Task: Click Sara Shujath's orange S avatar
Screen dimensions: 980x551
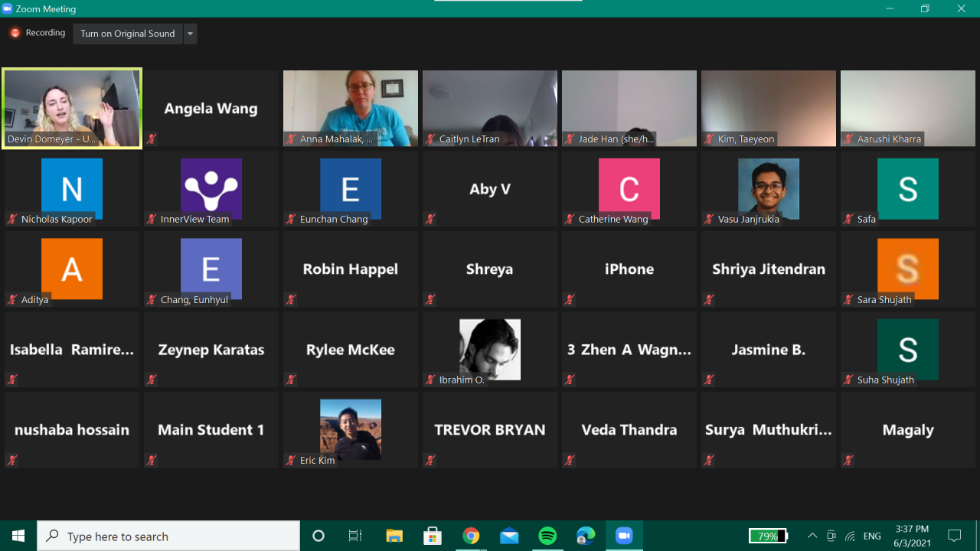Action: (x=908, y=269)
